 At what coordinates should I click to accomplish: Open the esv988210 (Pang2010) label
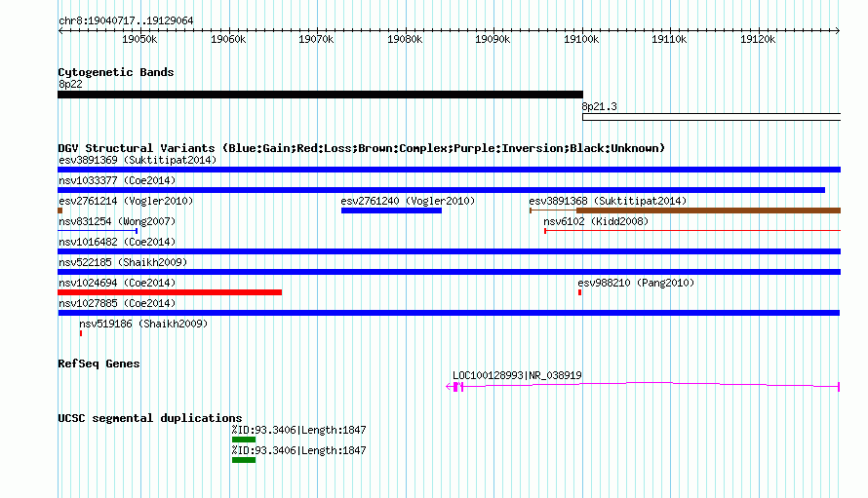(636, 283)
